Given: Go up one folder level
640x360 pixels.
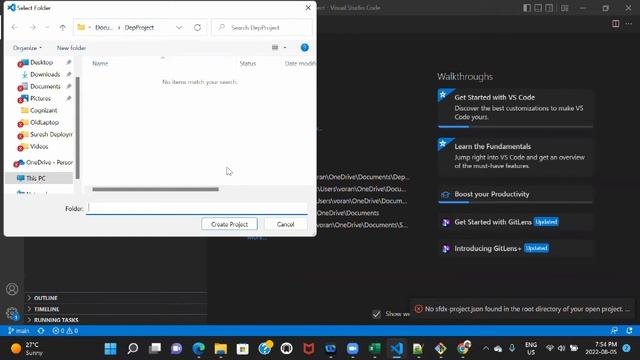Looking at the screenshot, I should tap(62, 27).
